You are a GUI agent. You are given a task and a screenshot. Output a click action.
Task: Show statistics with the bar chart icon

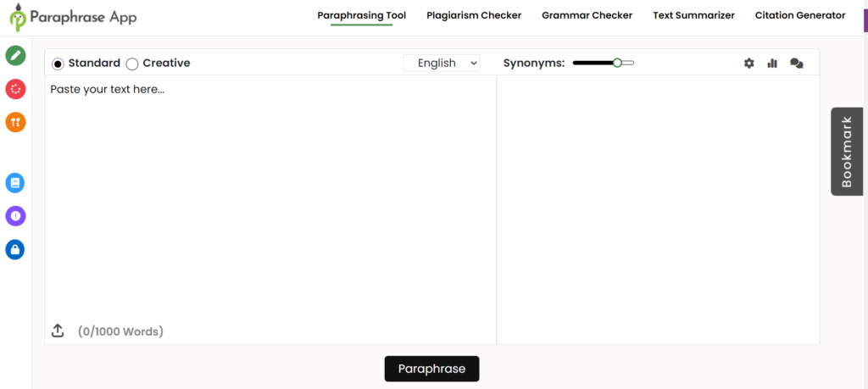click(772, 63)
